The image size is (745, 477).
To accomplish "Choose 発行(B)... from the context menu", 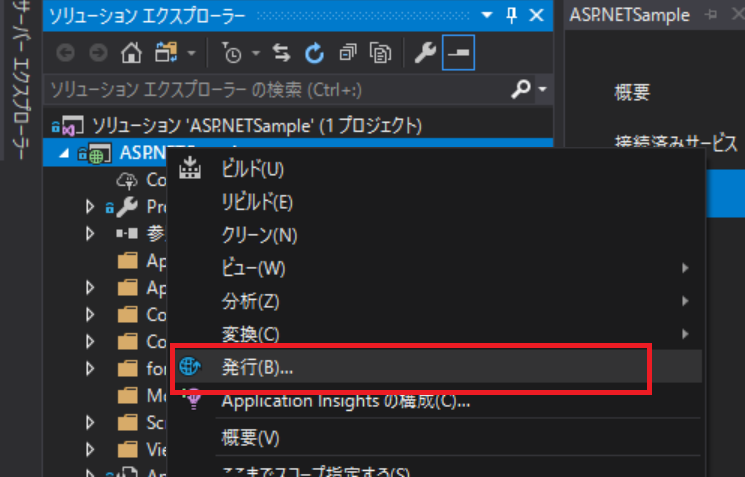I will [436, 367].
